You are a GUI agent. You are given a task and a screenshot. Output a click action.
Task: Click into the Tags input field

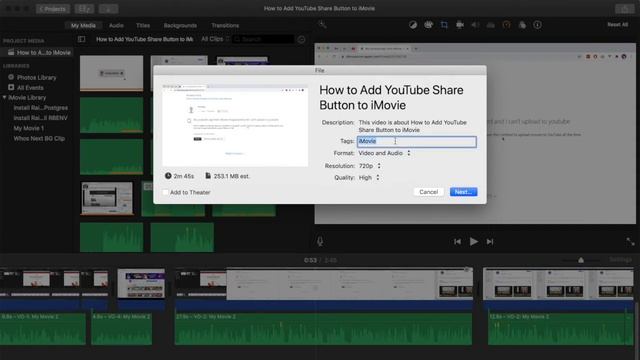click(417, 141)
